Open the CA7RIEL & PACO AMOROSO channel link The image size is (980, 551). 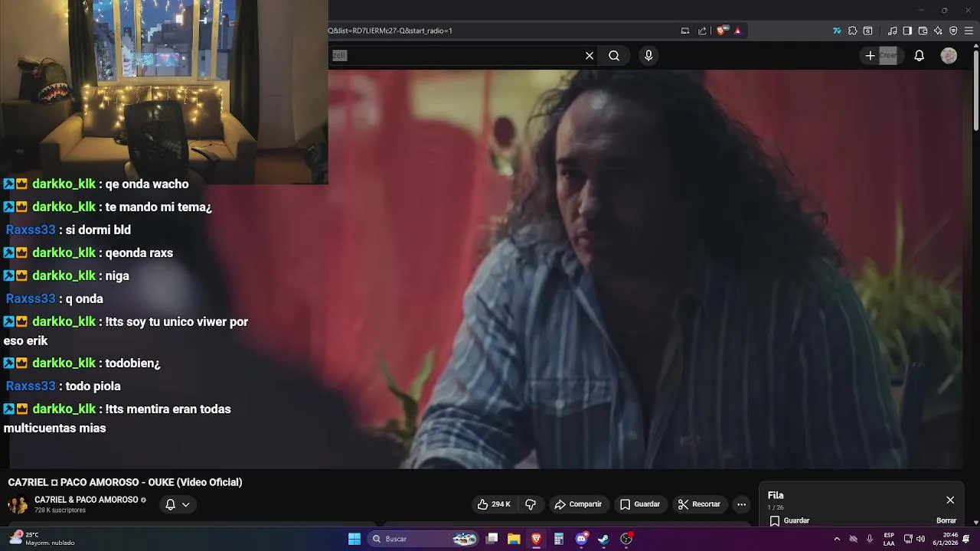click(87, 500)
